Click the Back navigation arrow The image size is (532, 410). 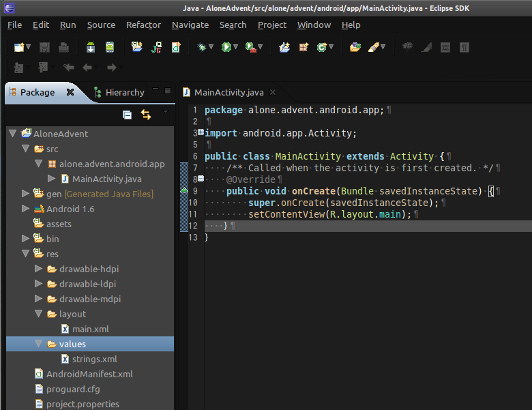(87, 68)
